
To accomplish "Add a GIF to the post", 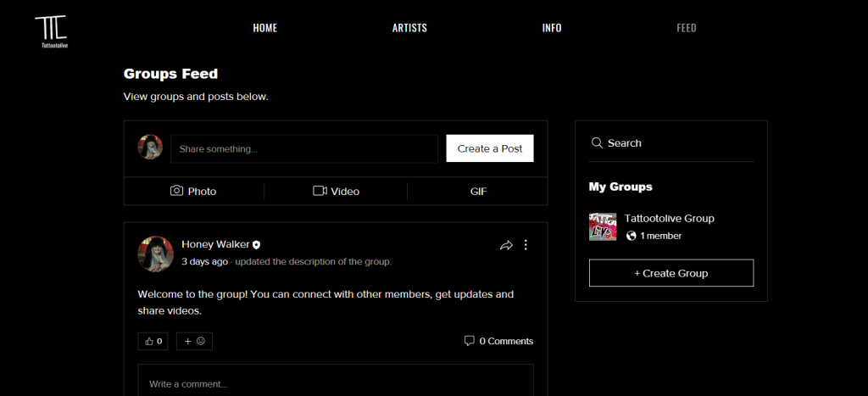I will (x=478, y=192).
